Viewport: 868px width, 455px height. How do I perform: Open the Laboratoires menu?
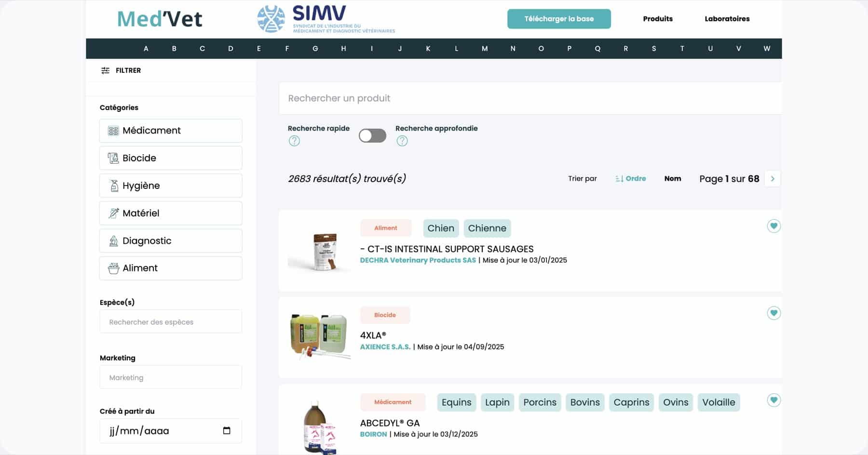pos(727,19)
